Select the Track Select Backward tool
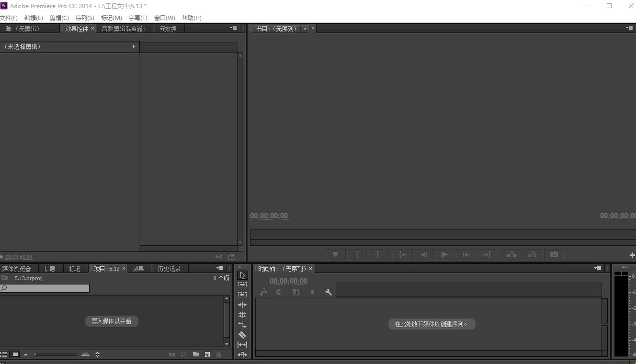 point(242,295)
